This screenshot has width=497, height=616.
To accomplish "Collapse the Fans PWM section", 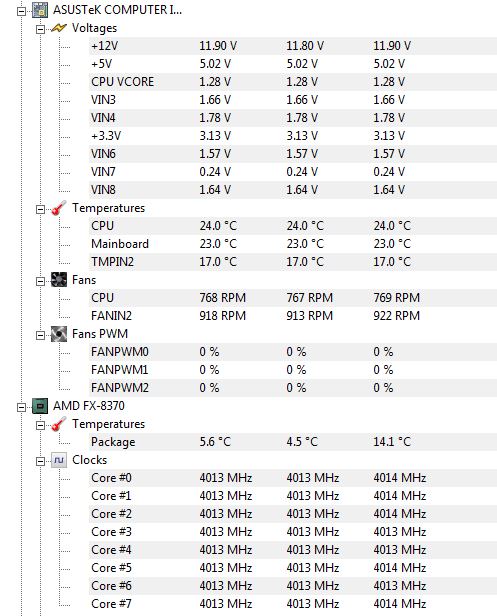I will (40, 336).
